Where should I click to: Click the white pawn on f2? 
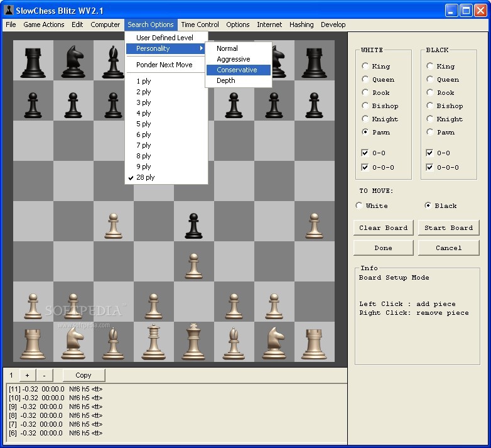(234, 307)
